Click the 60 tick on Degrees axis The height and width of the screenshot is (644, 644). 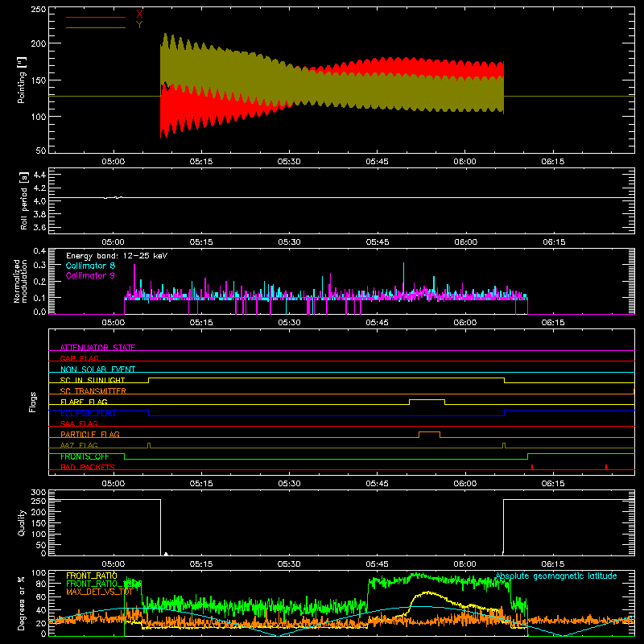(41, 597)
